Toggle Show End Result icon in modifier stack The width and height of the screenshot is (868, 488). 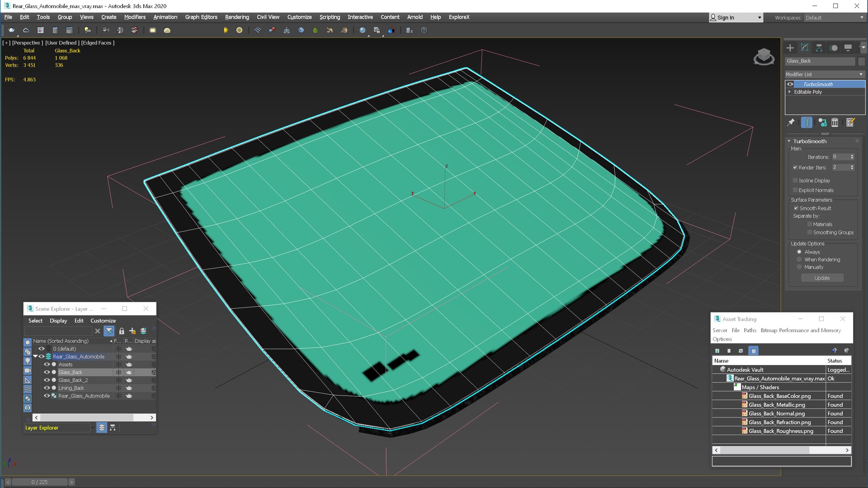pos(807,122)
